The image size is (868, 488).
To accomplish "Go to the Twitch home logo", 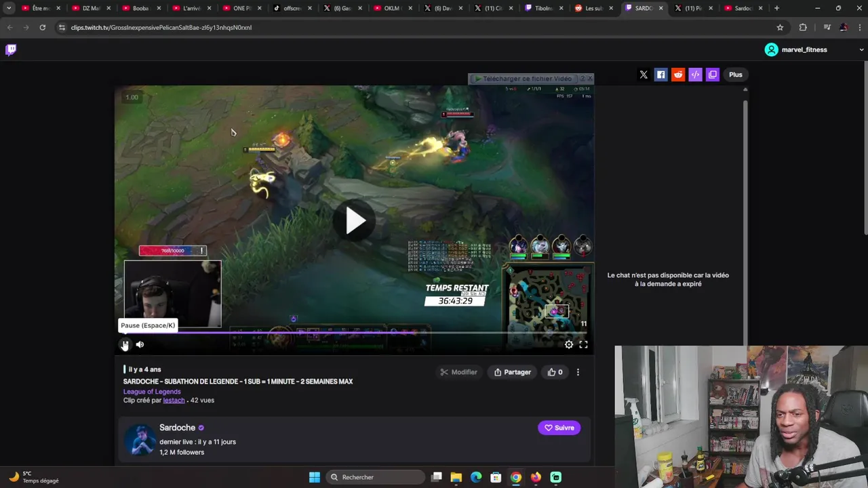I will [x=11, y=49].
